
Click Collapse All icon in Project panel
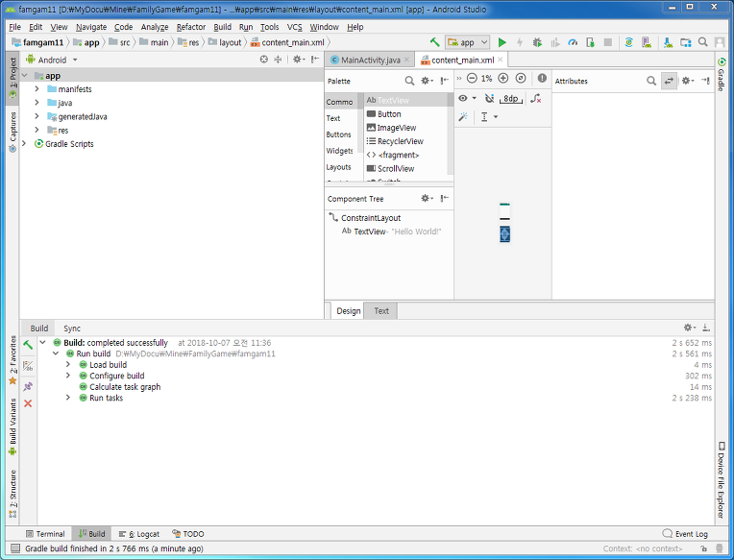pos(278,60)
